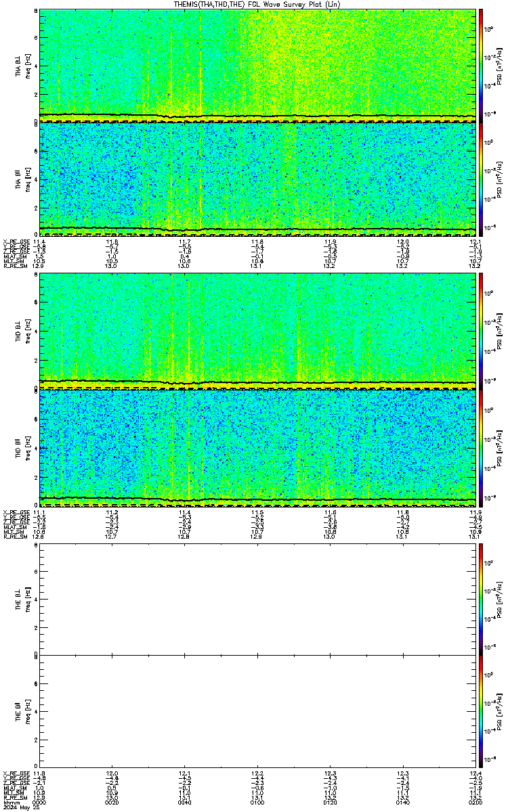The image size is (508, 812).
Task: Click the PSD [nT²/Hz] label beside THA B⊥
Action: pos(500,66)
